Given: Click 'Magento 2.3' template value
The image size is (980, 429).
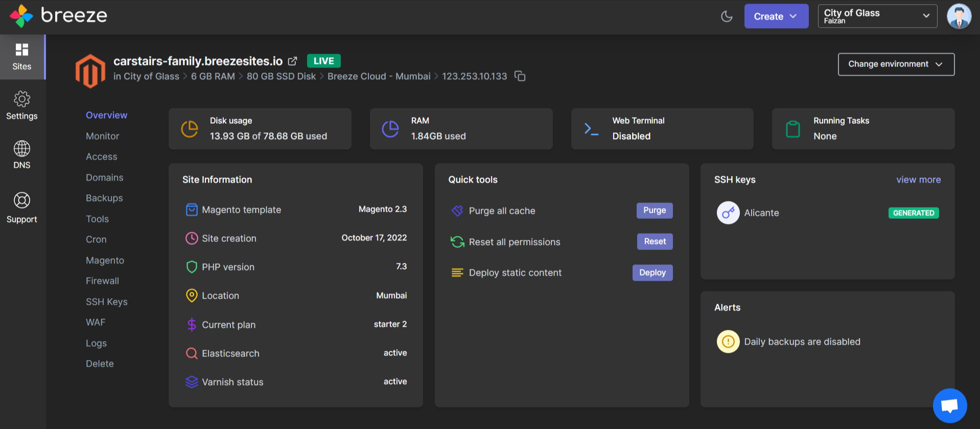Looking at the screenshot, I should tap(383, 209).
